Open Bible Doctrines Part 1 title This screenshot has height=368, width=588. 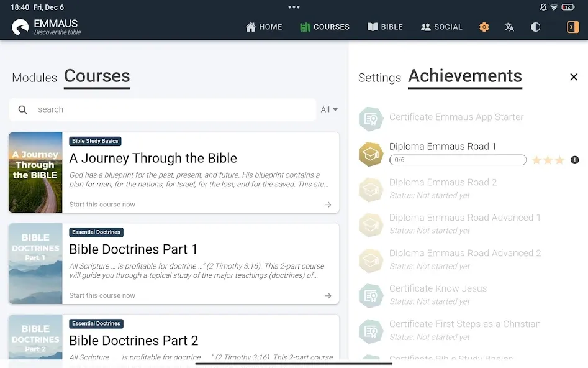(x=133, y=249)
